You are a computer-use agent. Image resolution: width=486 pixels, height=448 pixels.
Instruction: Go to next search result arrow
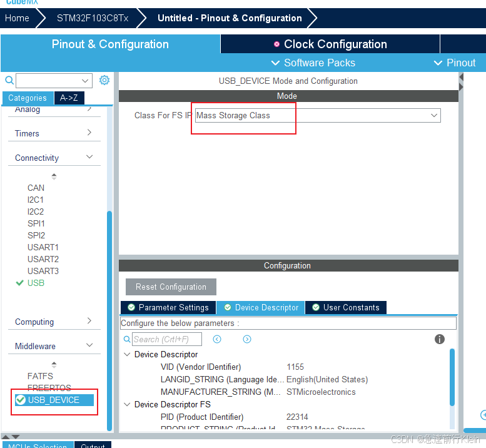(x=247, y=339)
